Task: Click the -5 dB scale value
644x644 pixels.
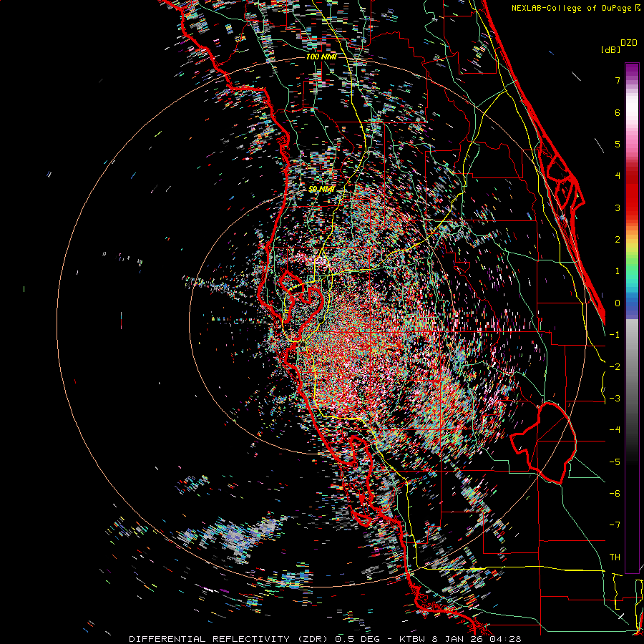Action: (x=615, y=462)
